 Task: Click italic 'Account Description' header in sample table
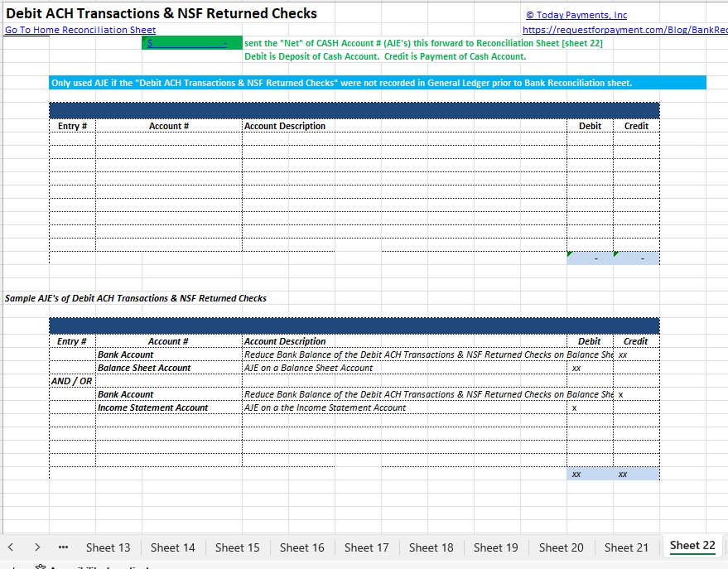285,341
